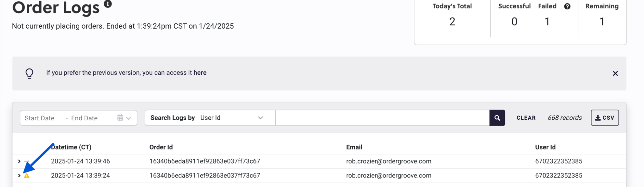The height and width of the screenshot is (187, 644).
Task: Click the magnifier search button
Action: [497, 118]
